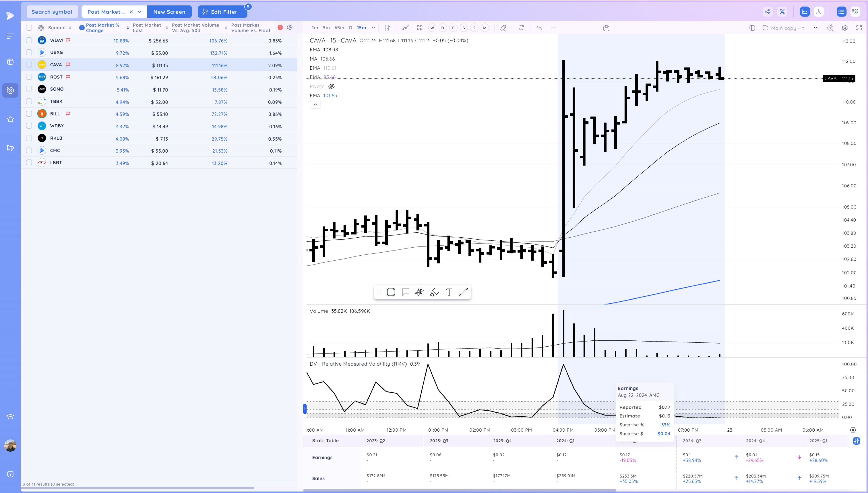
Task: Click the New Screen button
Action: click(169, 12)
